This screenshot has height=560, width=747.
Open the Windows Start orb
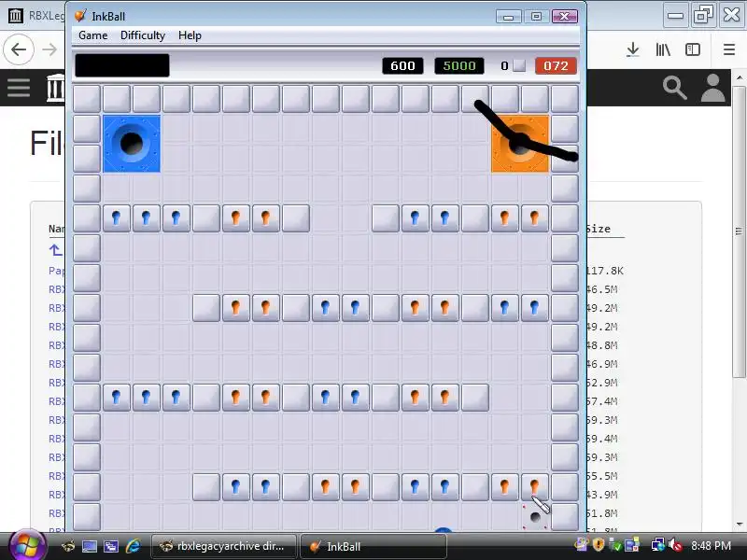(27, 544)
